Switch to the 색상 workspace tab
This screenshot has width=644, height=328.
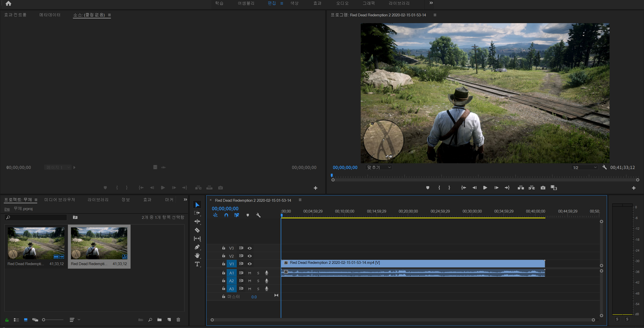(294, 3)
